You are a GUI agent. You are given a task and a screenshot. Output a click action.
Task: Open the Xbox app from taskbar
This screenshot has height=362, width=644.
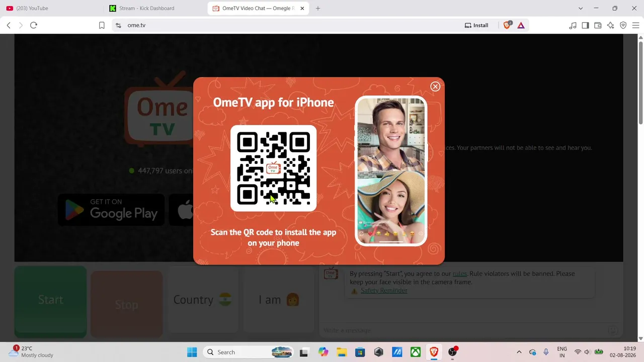(416, 352)
